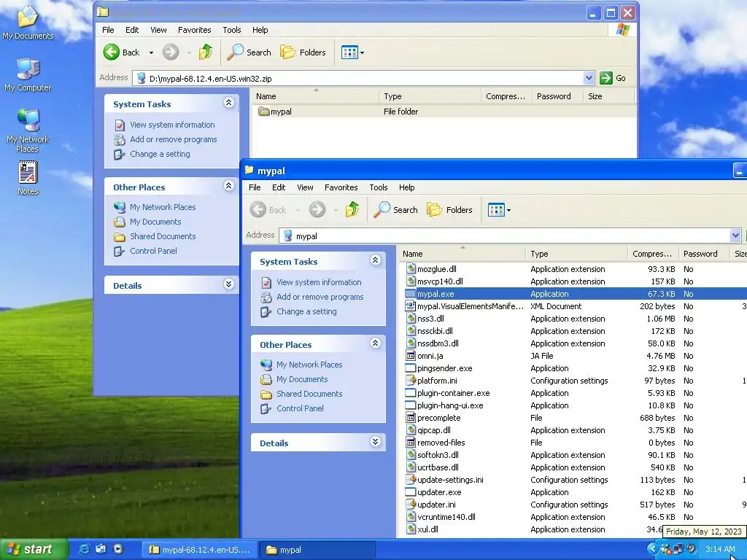
Task: Open My Network Places link in mypal window
Action: (x=309, y=365)
